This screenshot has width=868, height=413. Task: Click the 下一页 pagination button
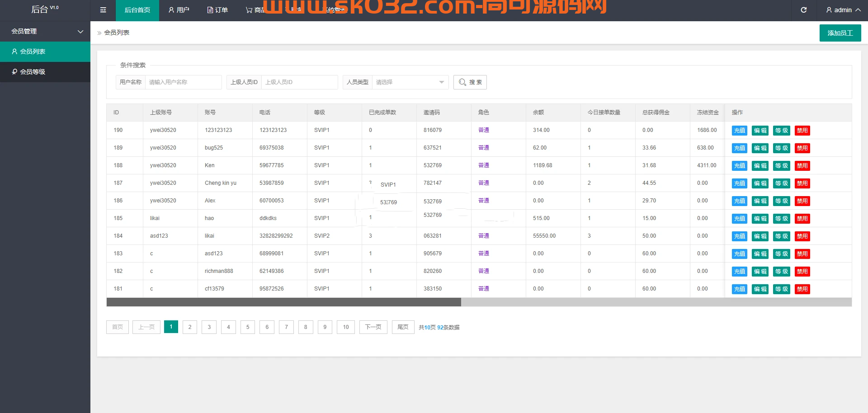[x=373, y=327]
